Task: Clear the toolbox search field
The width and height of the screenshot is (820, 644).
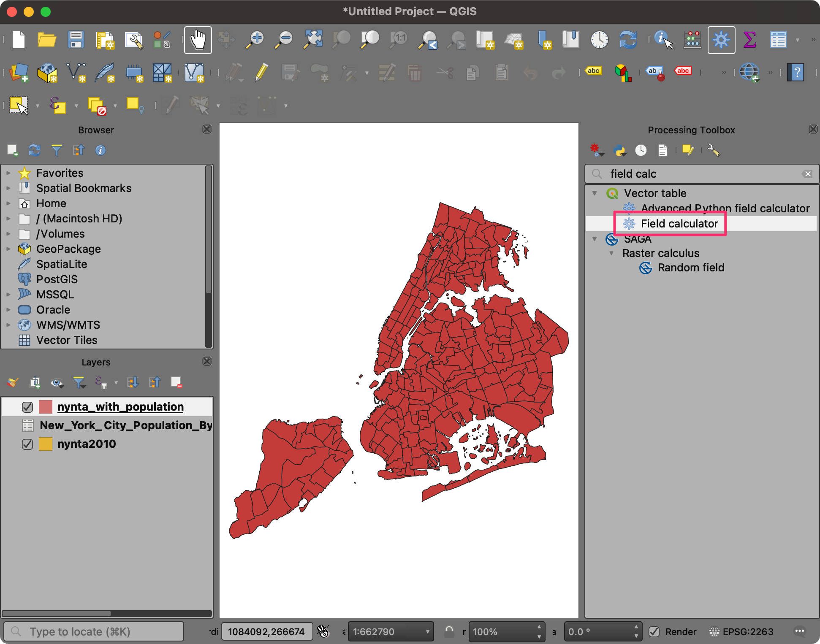Action: (x=807, y=174)
